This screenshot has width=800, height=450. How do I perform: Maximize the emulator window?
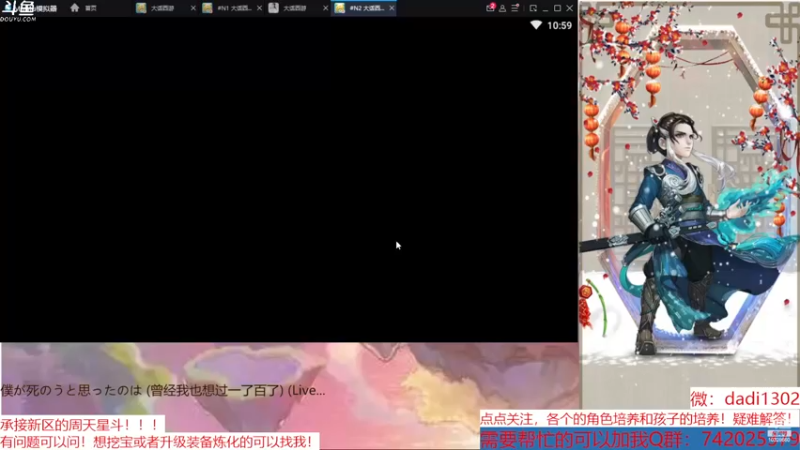tap(558, 8)
